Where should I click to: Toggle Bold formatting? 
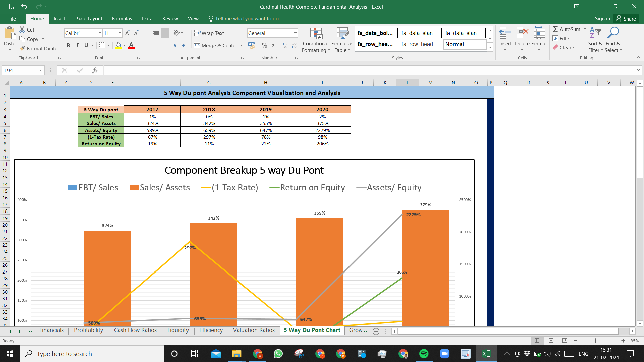coord(68,45)
